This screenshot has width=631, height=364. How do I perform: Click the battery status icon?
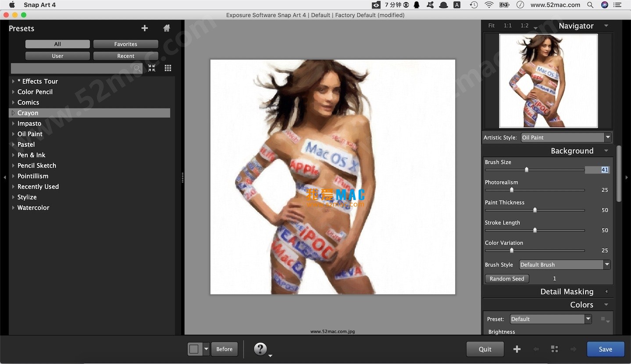coord(504,5)
